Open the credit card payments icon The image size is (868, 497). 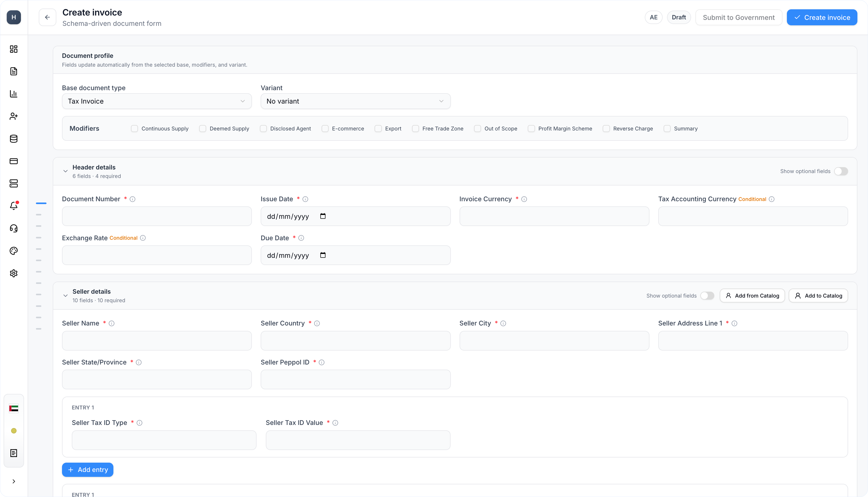[x=14, y=161]
